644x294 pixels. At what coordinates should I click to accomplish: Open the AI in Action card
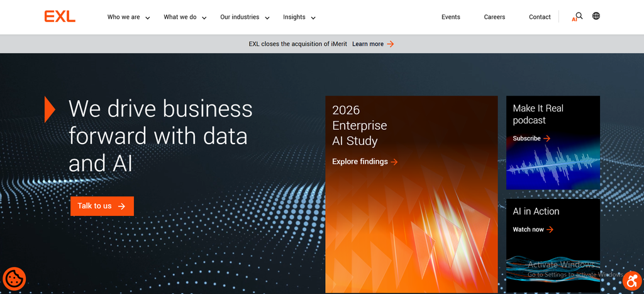(553, 246)
